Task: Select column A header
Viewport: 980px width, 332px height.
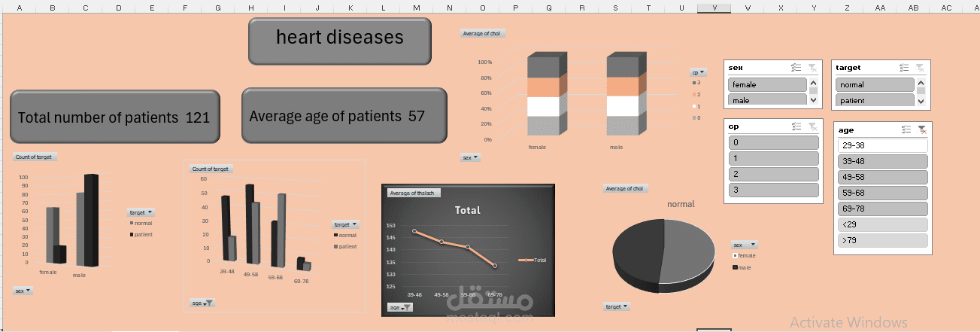Action: tap(19, 8)
